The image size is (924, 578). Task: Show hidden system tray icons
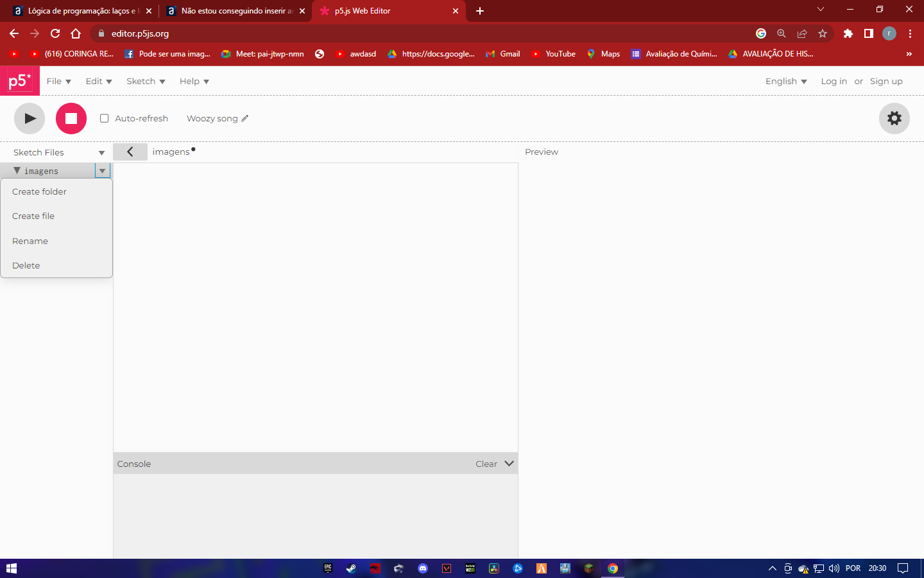tap(773, 568)
